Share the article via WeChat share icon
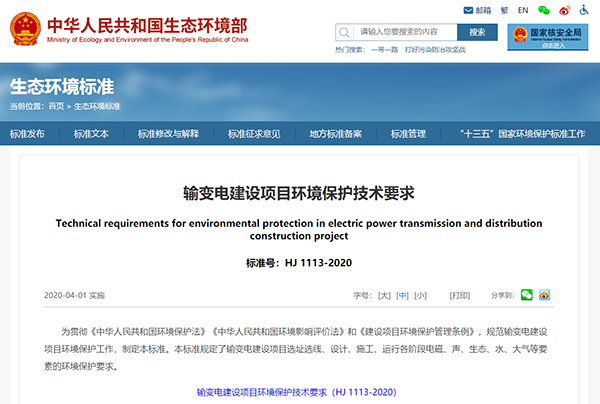Screen dimensions: 600x404 pyautogui.click(x=527, y=295)
